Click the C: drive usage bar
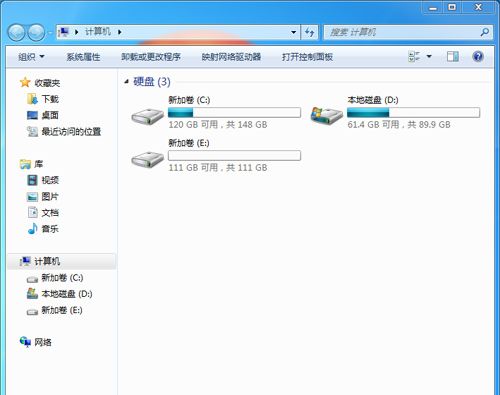 point(234,112)
